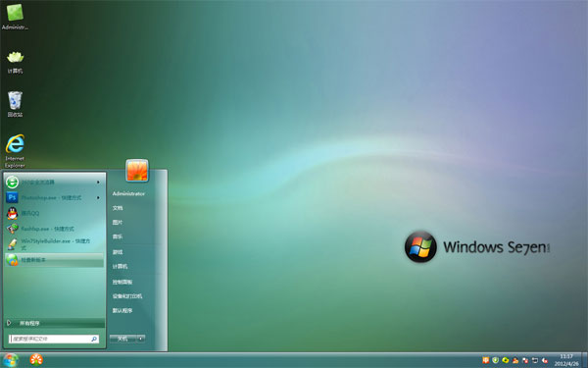Open Games (游戏) in Start menu
588x368 pixels.
tap(118, 252)
